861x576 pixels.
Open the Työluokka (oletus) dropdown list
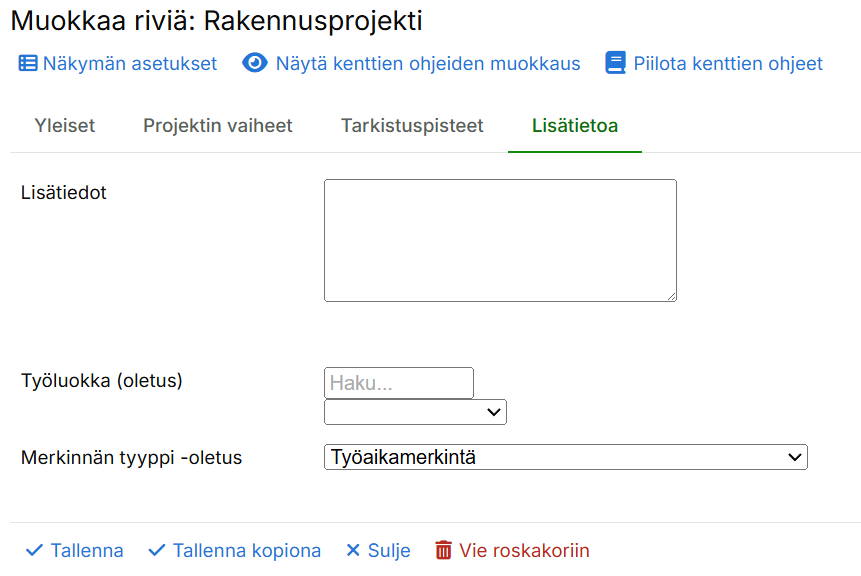(x=415, y=412)
